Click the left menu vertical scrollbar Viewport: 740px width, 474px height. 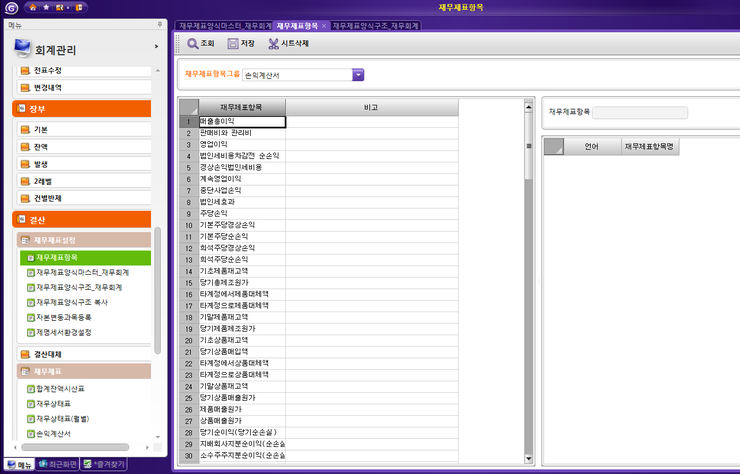157,290
